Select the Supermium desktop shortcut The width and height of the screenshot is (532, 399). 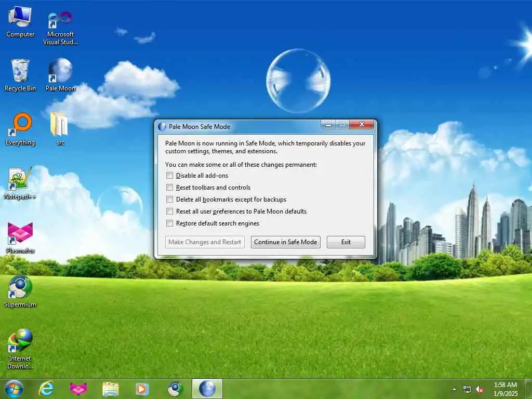pyautogui.click(x=20, y=291)
